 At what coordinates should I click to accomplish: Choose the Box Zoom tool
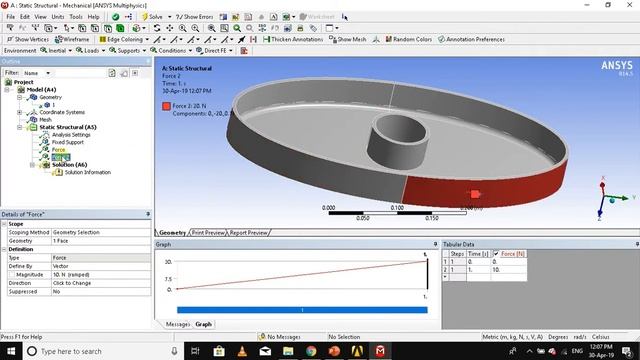point(195,28)
